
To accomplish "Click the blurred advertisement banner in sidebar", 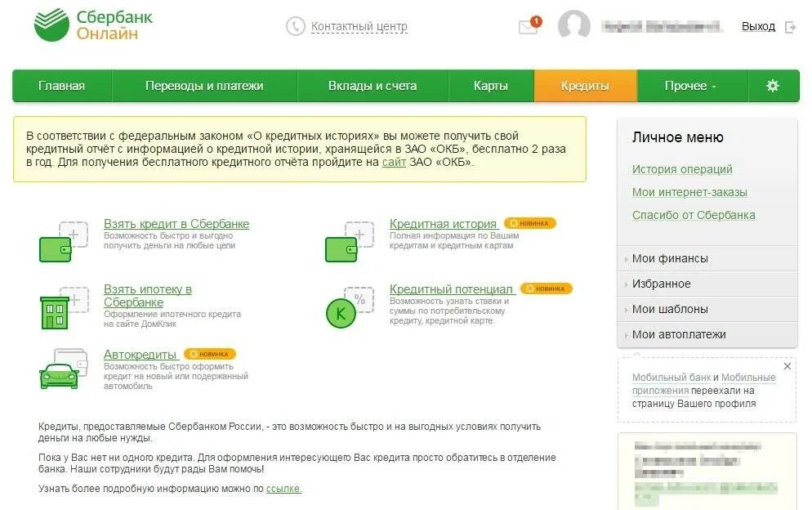I will [707, 472].
